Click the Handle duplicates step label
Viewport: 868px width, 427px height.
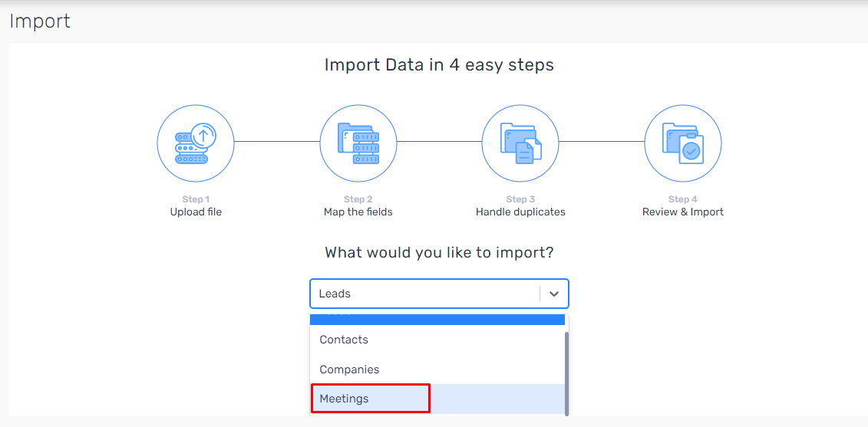[520, 212]
